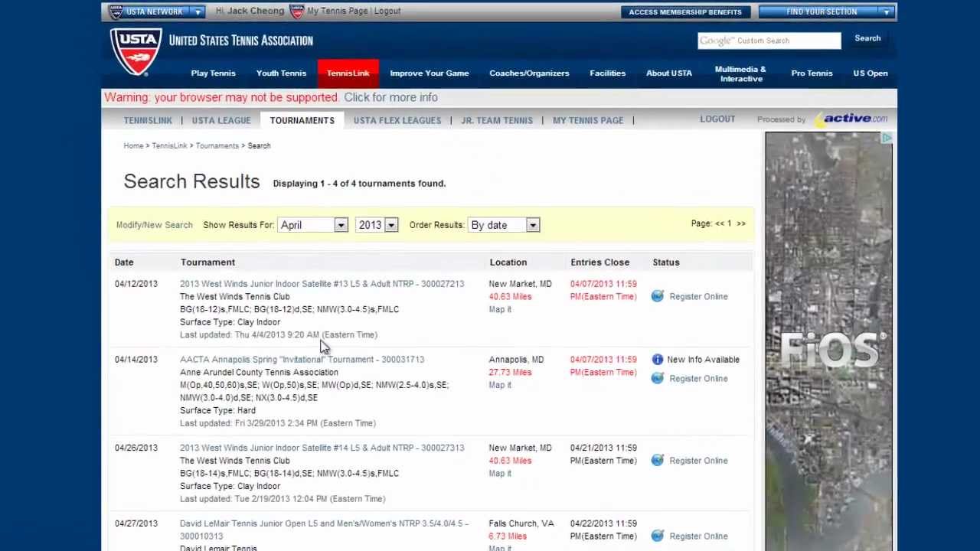Click Register Online for David LeMair Open
The width and height of the screenshot is (980, 551).
(698, 536)
